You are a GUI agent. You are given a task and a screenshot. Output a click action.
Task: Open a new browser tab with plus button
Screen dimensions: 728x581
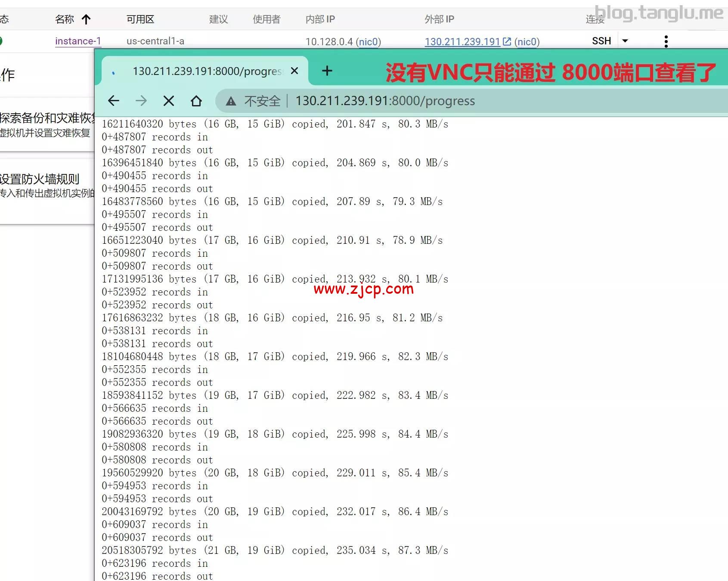coord(327,71)
